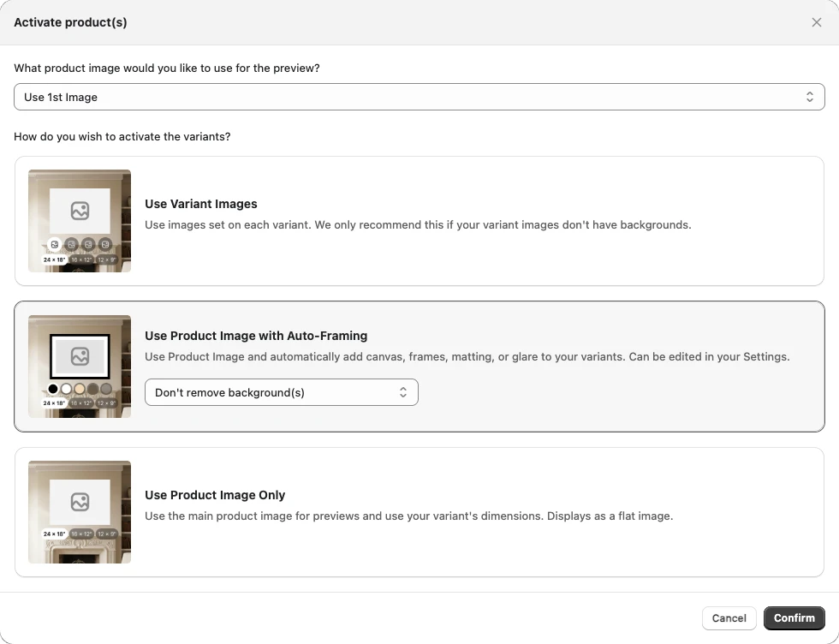Click the Variant Images preview thumbnail
839x644 pixels.
coord(80,221)
